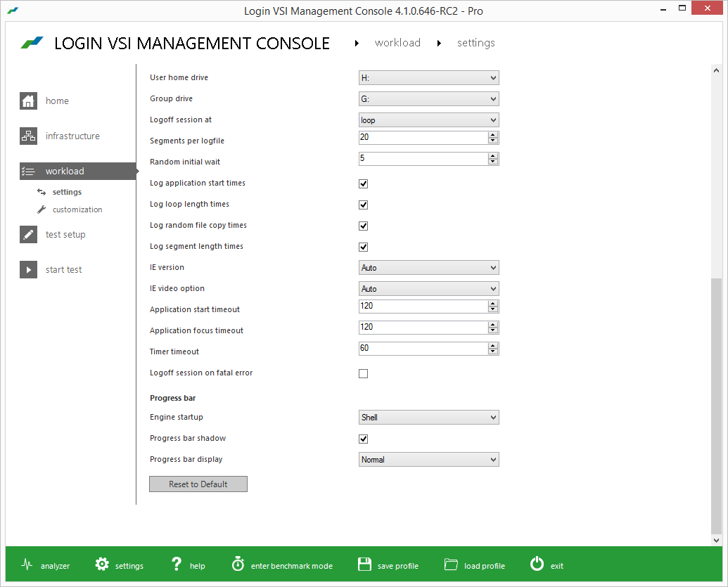728x587 pixels.
Task: Click the benchmark mode stopwatch icon
Action: pos(238,564)
